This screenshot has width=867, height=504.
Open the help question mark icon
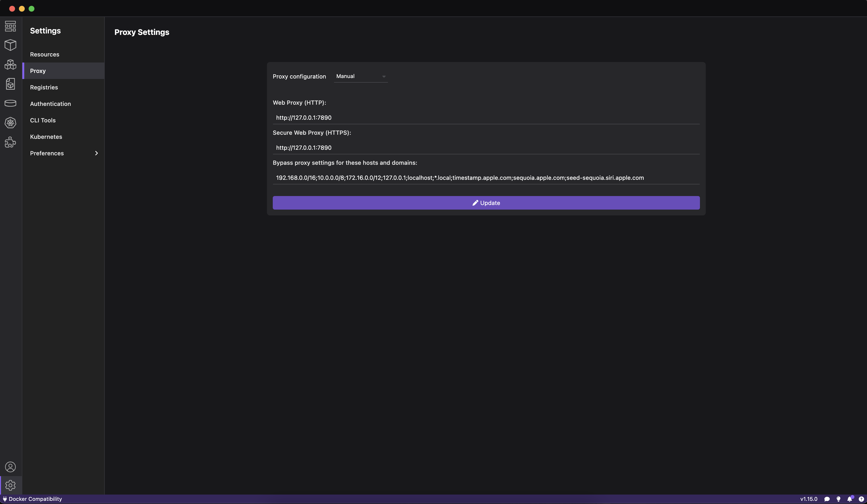click(x=861, y=499)
